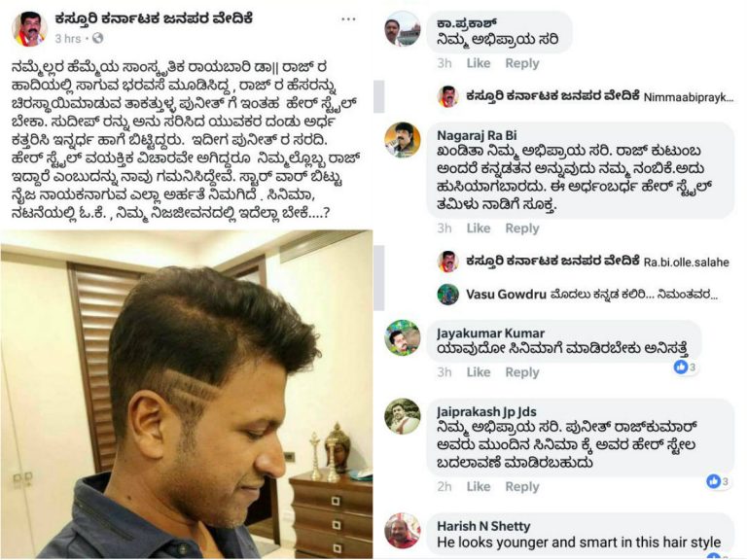The width and height of the screenshot is (747, 560).
Task: Reply to the first comment at top
Action: coord(522,63)
